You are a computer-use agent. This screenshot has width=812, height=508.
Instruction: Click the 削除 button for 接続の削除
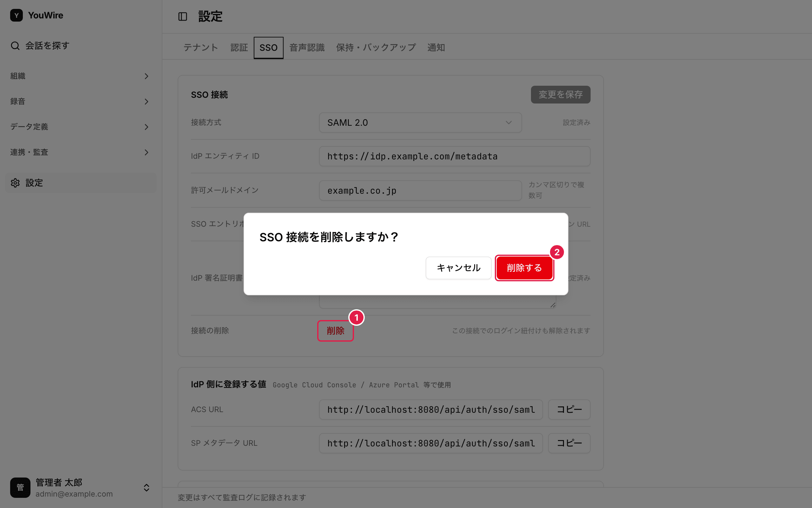(x=336, y=331)
